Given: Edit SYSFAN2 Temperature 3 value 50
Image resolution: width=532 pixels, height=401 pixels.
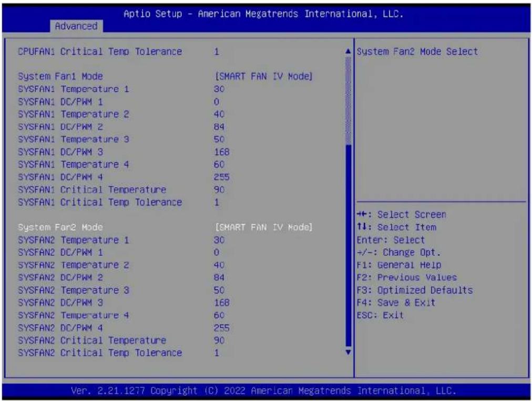Looking at the screenshot, I should 219,290.
